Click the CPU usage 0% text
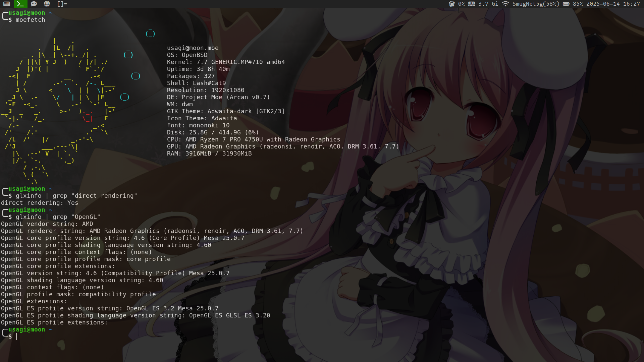 tap(462, 4)
